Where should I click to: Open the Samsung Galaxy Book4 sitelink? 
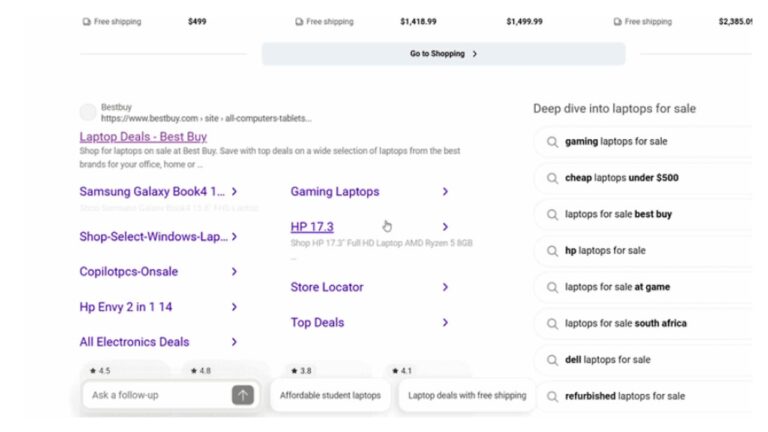coord(152,192)
